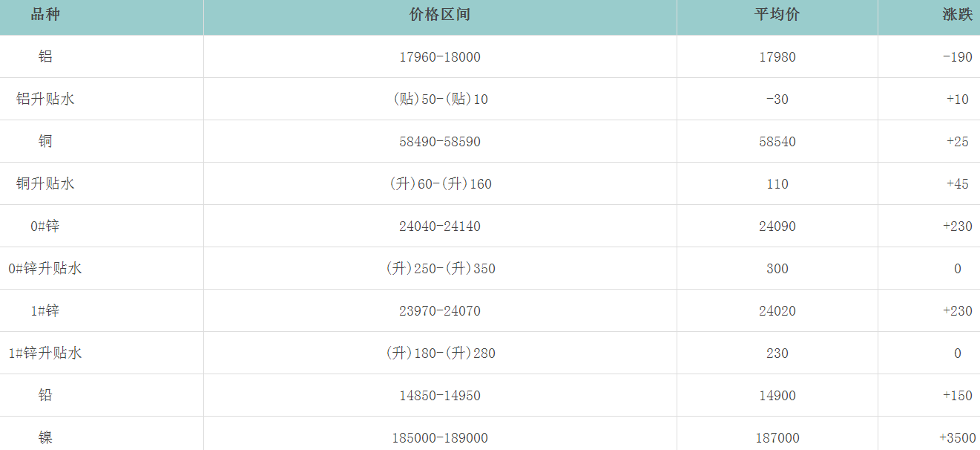
Task: Click the price range 17960-18000
Action: point(440,57)
